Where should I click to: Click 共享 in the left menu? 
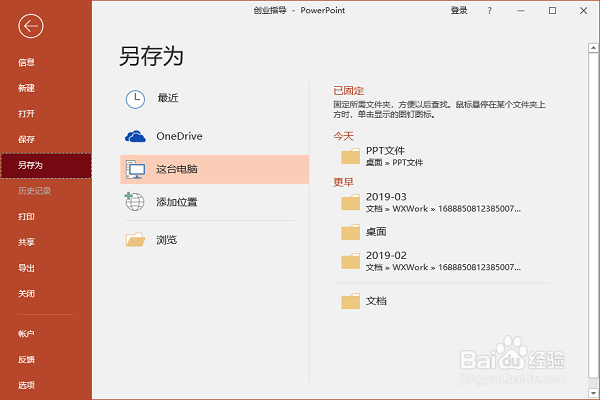click(26, 242)
